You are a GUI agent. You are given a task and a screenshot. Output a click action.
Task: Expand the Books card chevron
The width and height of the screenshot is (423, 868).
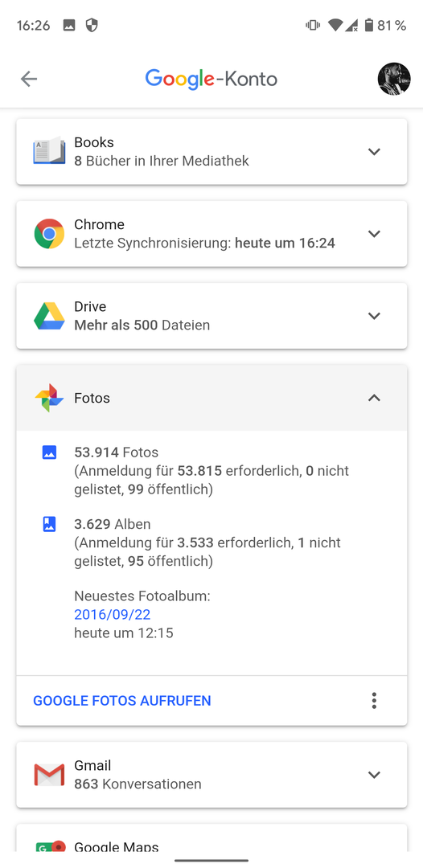[x=374, y=152]
